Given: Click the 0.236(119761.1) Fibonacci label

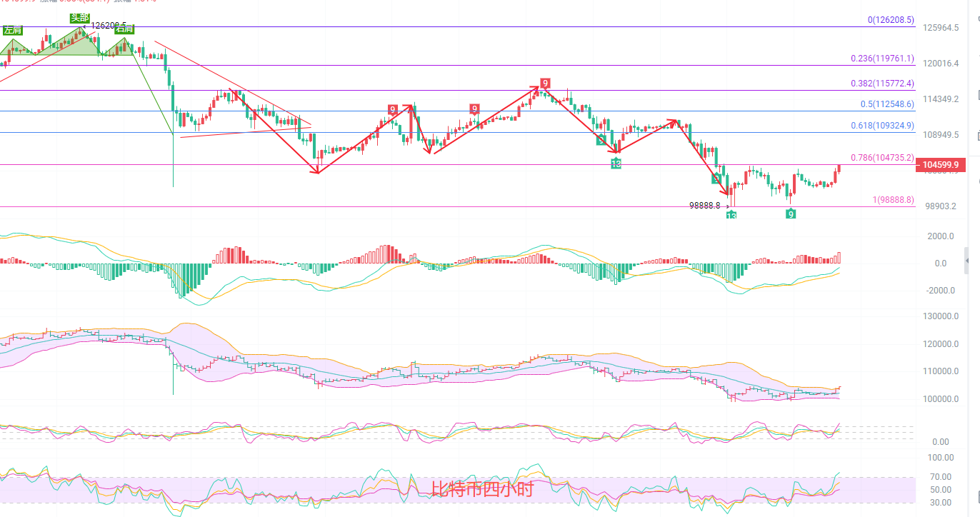Looking at the screenshot, I should click(x=882, y=59).
